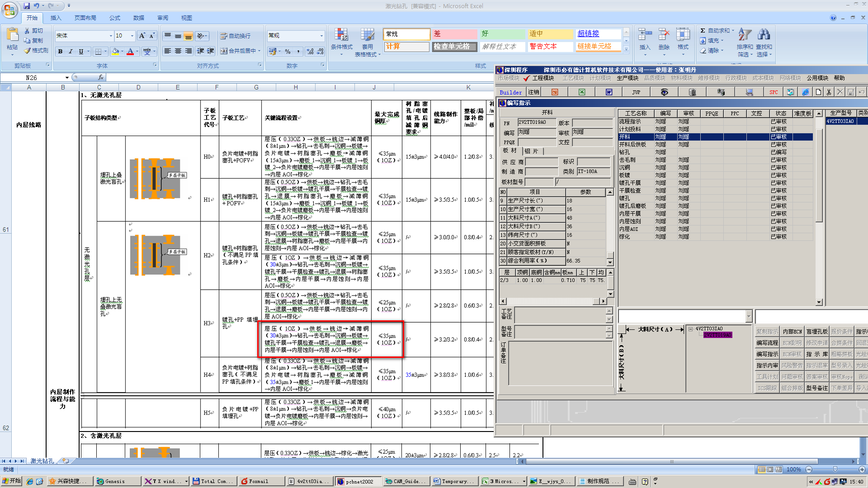This screenshot has width=868, height=488.
Task: Click the scissors cut icon in Builder toolbar
Action: point(829,92)
